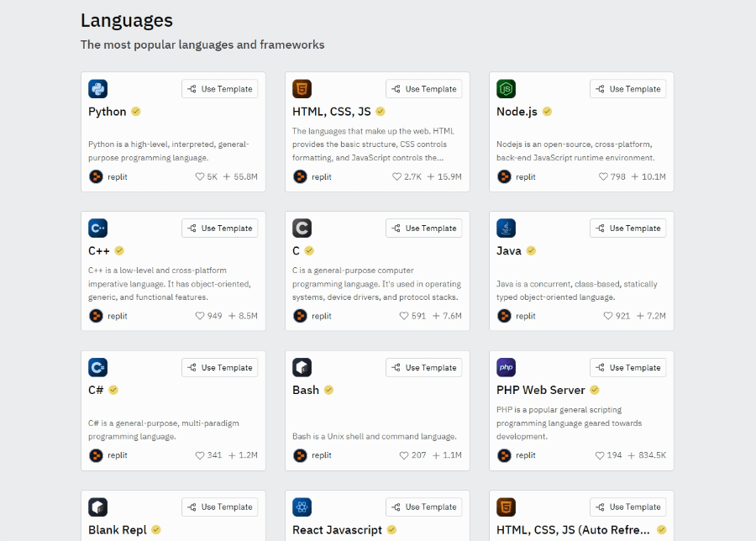756x541 pixels.
Task: Click the 834.5K fork count on PHP card
Action: tap(647, 455)
